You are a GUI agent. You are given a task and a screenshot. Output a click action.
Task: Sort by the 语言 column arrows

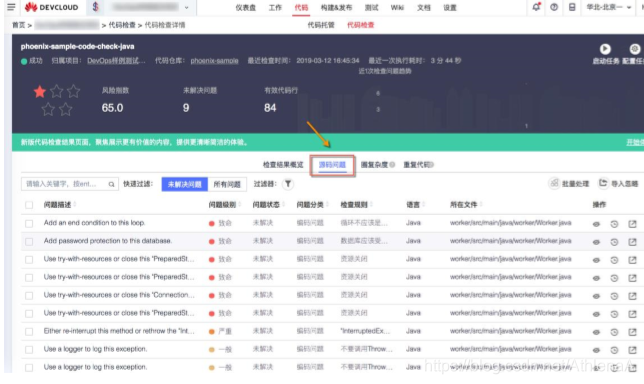click(x=423, y=205)
